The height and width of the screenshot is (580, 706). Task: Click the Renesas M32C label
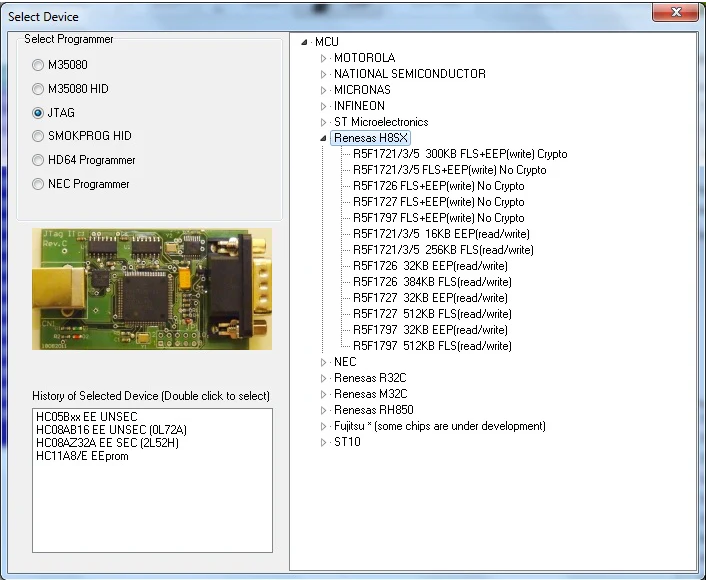[371, 394]
